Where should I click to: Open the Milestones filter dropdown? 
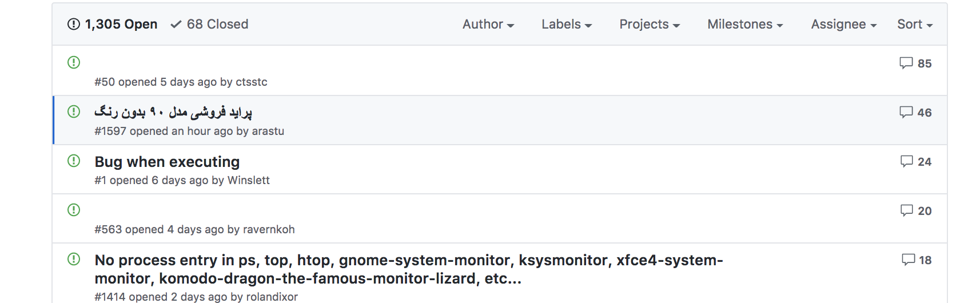coord(744,25)
